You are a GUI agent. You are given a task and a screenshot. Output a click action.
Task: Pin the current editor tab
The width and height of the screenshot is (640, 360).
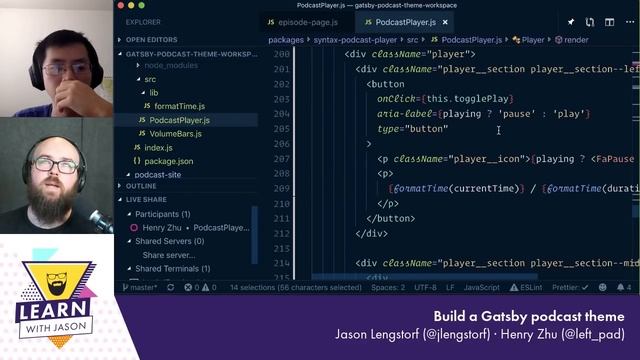[571, 22]
